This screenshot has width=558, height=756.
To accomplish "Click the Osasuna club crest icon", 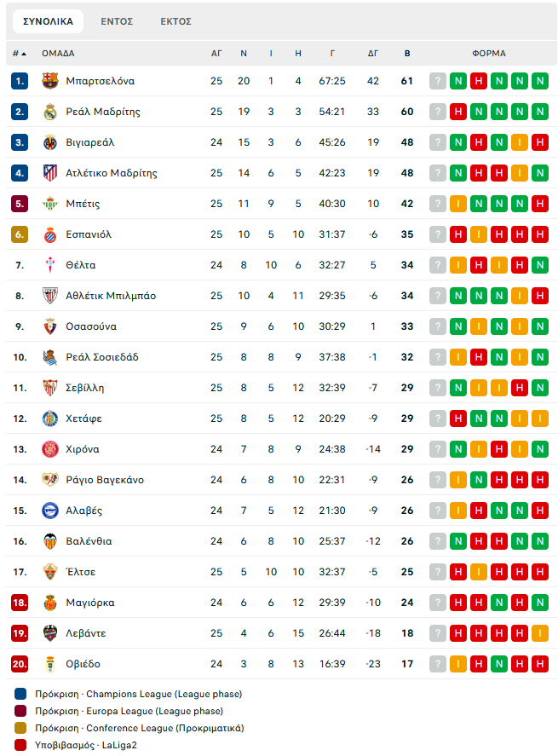I will tap(49, 326).
